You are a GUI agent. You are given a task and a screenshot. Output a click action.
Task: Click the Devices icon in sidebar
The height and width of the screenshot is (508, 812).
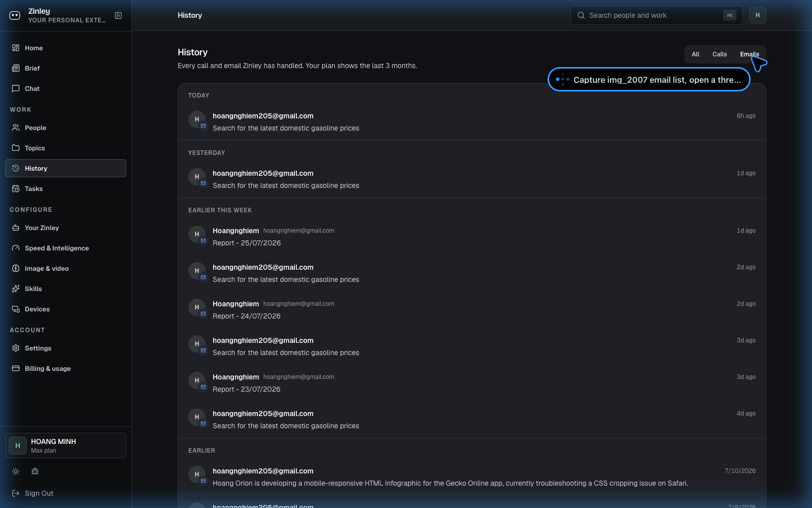coord(16,309)
